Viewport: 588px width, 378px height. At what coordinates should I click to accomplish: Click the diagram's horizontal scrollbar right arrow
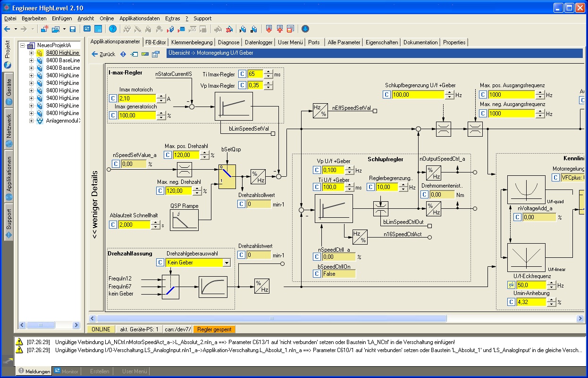[580, 319]
